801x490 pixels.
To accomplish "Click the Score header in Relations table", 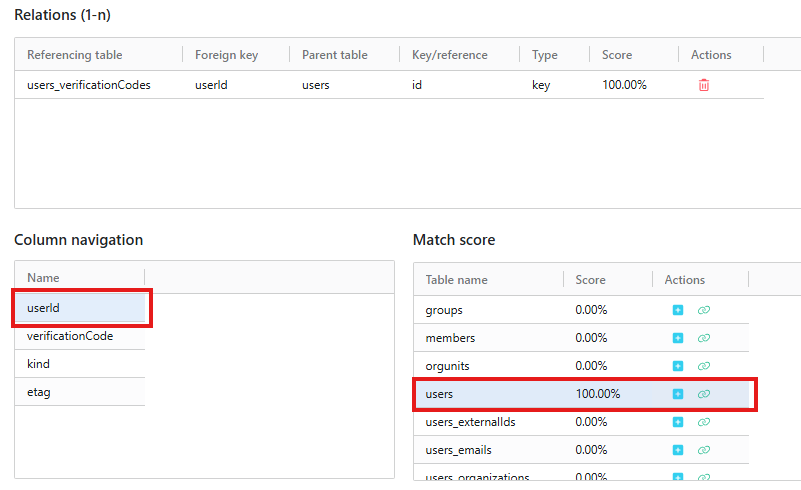I will (617, 55).
